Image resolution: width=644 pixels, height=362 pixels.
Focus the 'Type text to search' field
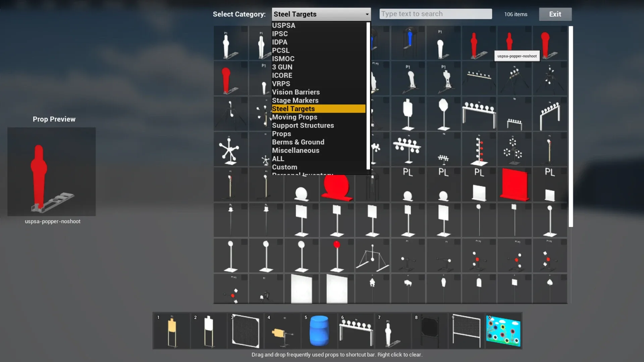435,14
